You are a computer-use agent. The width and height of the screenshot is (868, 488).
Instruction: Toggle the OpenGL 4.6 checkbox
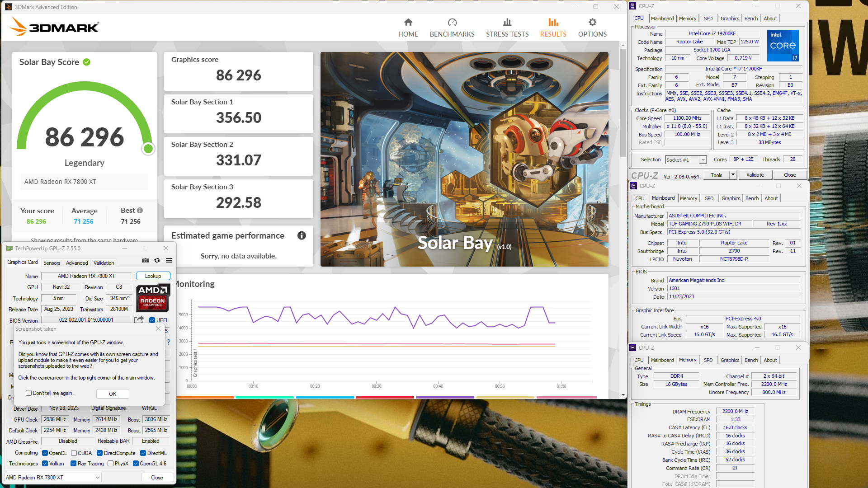(136, 463)
